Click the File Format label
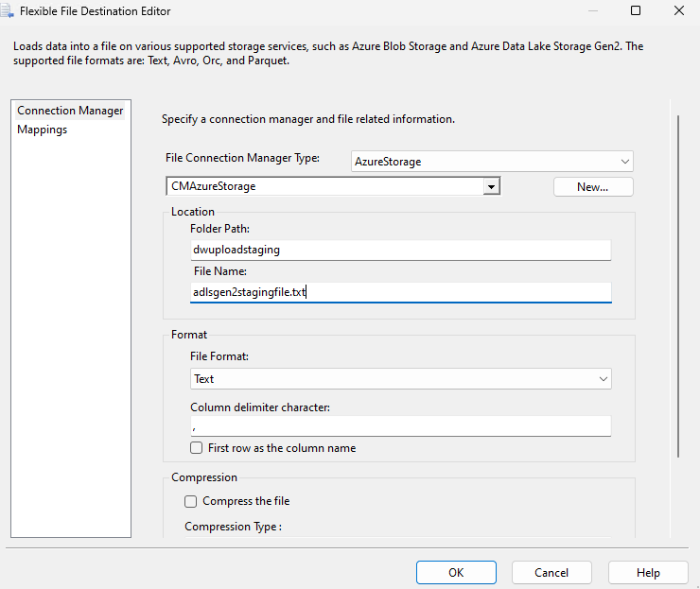The height and width of the screenshot is (589, 700). [219, 356]
